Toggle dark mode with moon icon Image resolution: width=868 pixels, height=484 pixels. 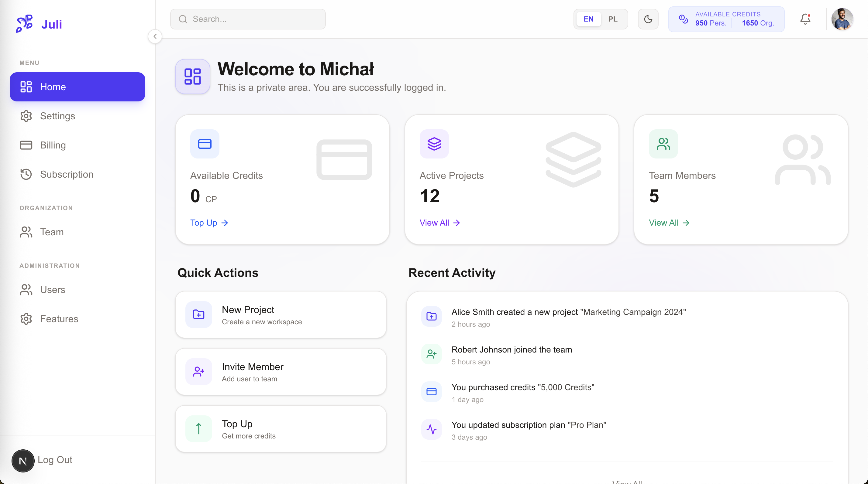pyautogui.click(x=648, y=19)
